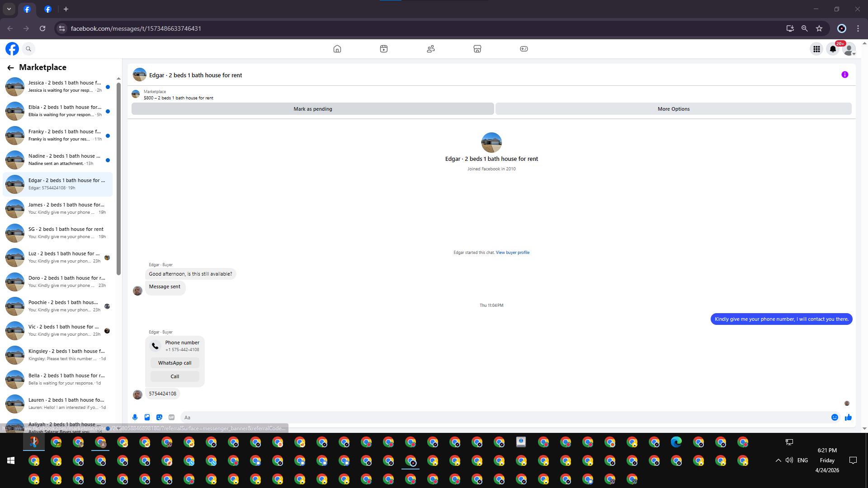Viewport: 868px width, 488px height.
Task: Open Franky's conversation
Action: pyautogui.click(x=58, y=136)
